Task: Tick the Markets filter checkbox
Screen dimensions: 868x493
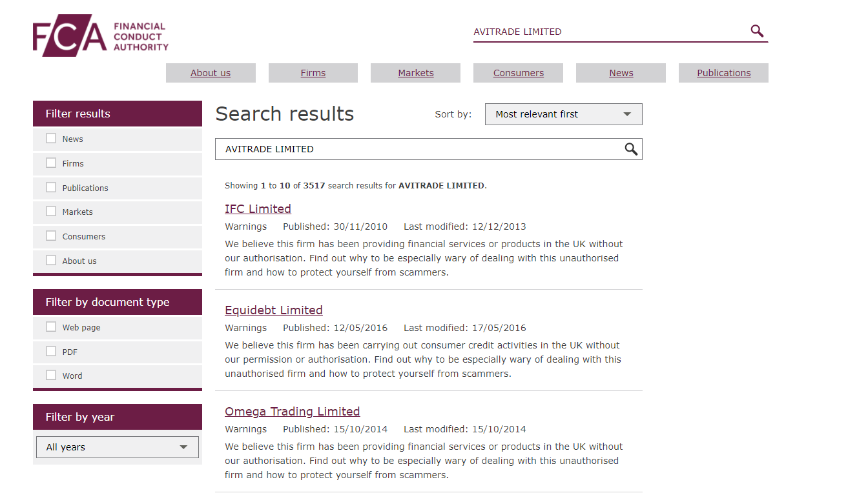Action: [51, 211]
